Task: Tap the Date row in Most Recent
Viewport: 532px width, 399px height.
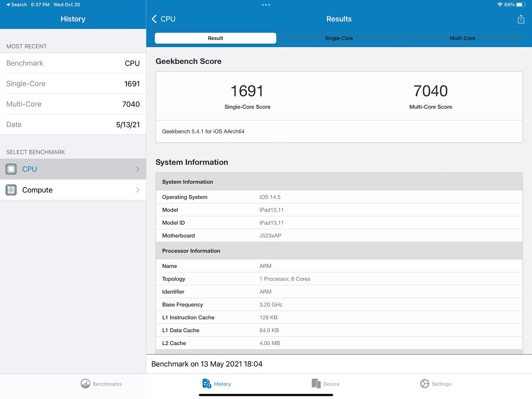Action: click(x=73, y=125)
